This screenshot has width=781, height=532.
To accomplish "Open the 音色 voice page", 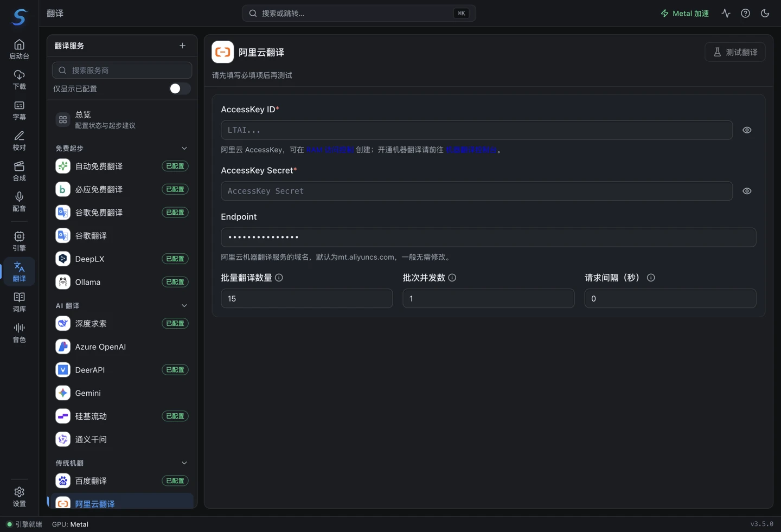I will 20,332.
